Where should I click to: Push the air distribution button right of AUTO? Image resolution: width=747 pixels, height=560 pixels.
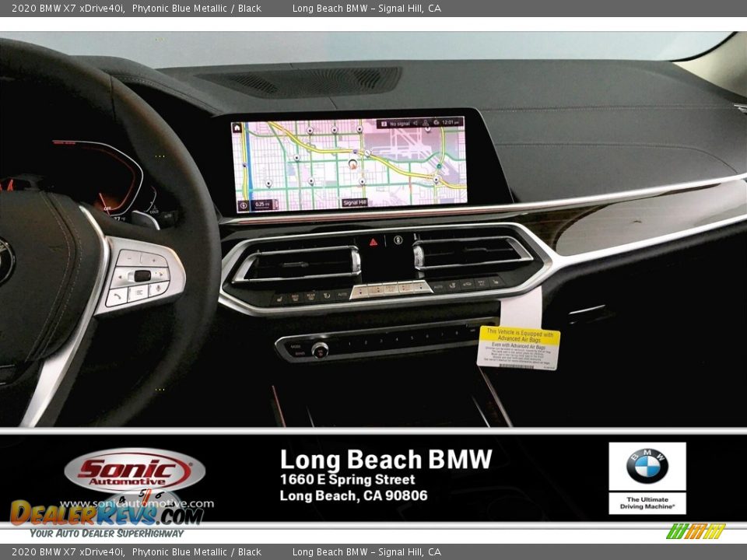(452, 285)
